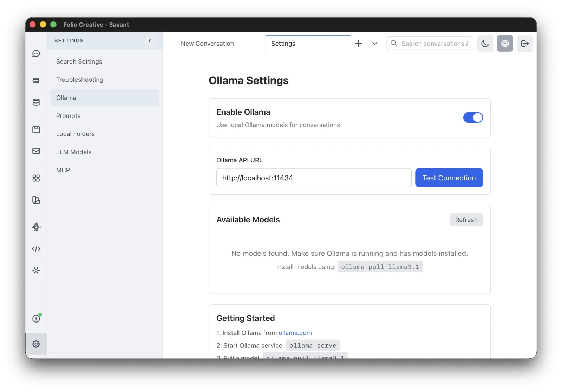Click the globe icon button
Screen dimensions: 562x392
pyautogui.click(x=505, y=44)
